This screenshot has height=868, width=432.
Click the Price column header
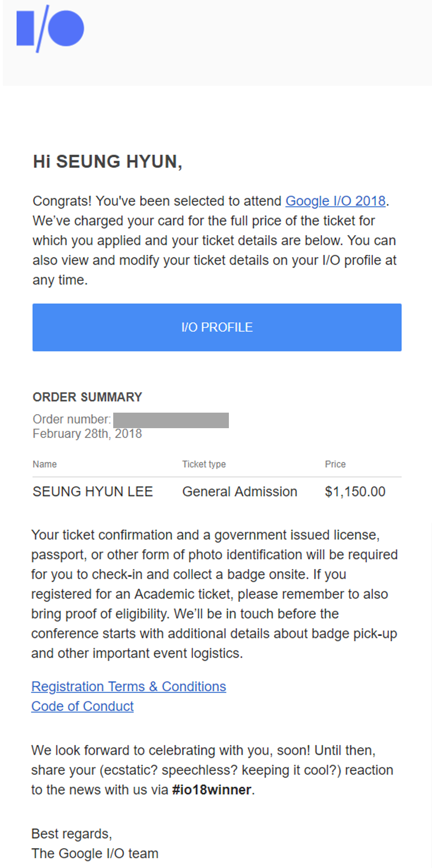pos(335,464)
